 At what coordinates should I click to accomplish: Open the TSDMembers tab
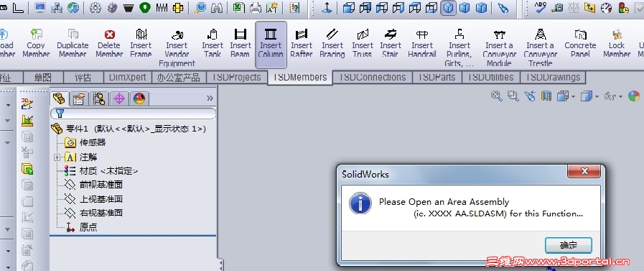(x=300, y=78)
